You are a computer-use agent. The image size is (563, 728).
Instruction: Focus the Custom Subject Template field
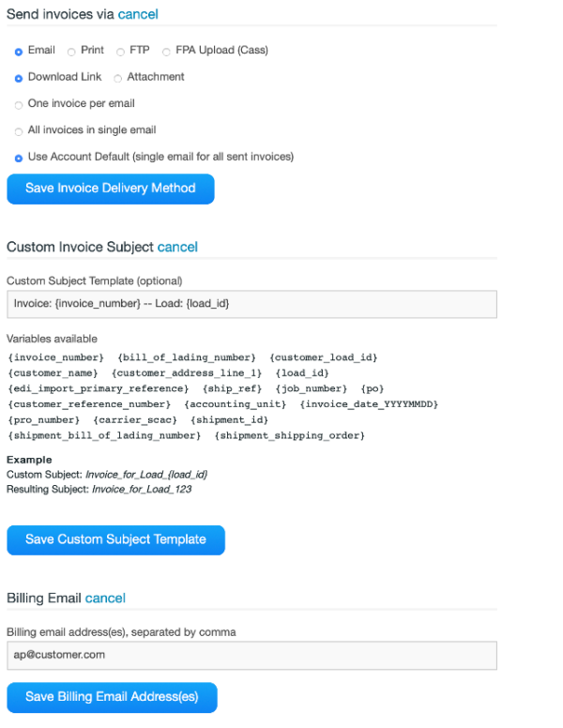(251, 304)
